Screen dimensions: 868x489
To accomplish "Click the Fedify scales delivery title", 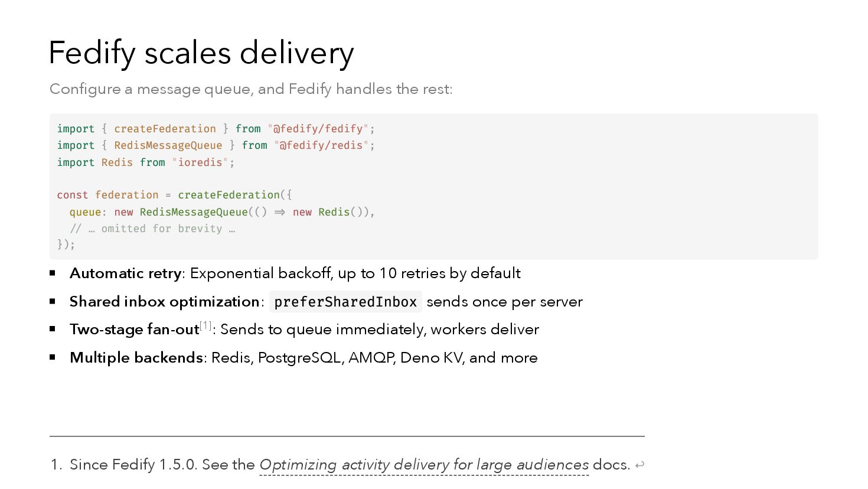I will pos(201,53).
